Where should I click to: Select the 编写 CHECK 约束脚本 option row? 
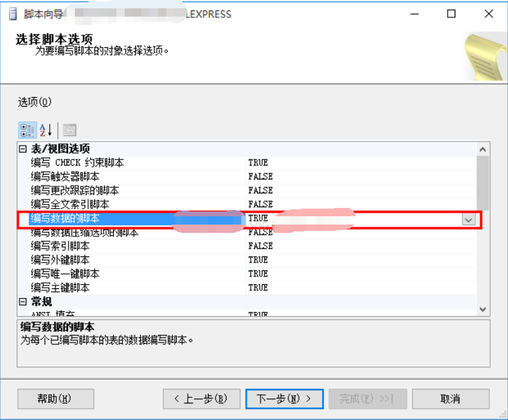tap(78, 163)
